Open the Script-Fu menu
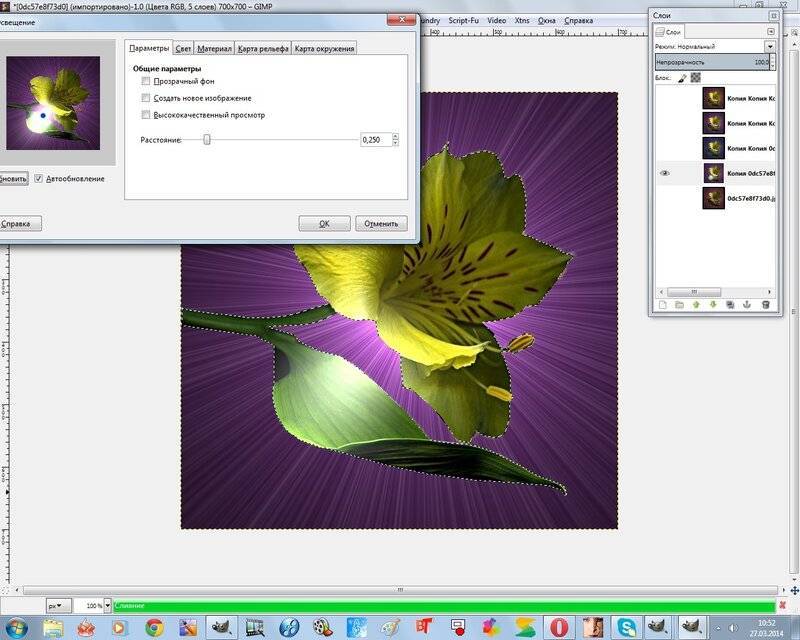Screen dimensions: 800x640 [x=463, y=20]
